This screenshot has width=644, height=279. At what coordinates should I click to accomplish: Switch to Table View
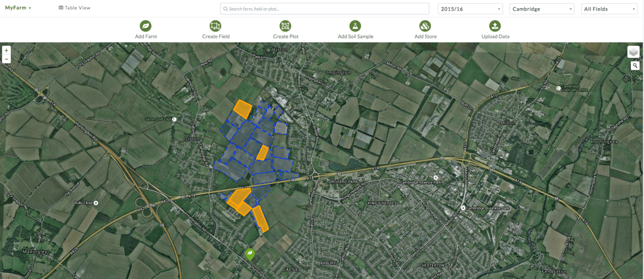[x=75, y=8]
